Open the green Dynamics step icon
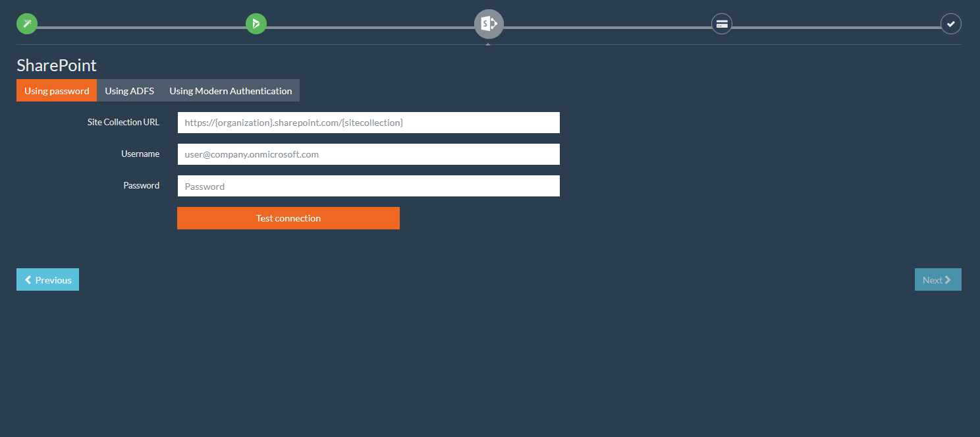Viewport: 980px width, 437px height. click(x=256, y=24)
